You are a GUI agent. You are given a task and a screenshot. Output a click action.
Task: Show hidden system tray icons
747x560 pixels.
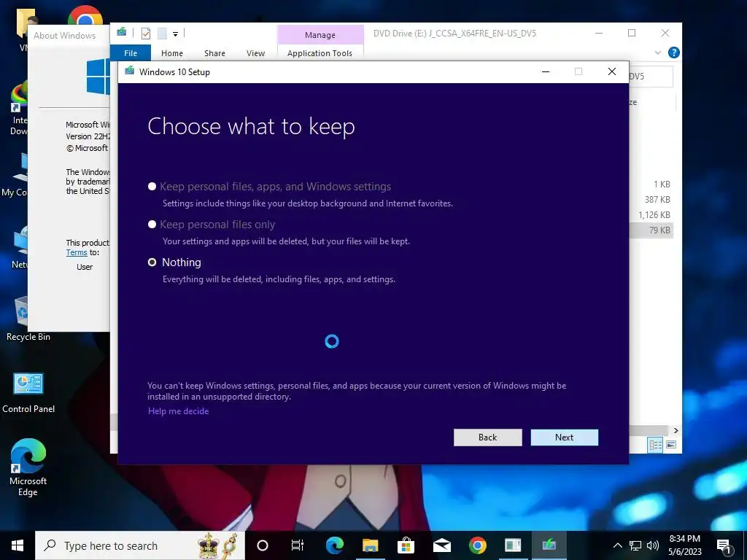click(617, 545)
